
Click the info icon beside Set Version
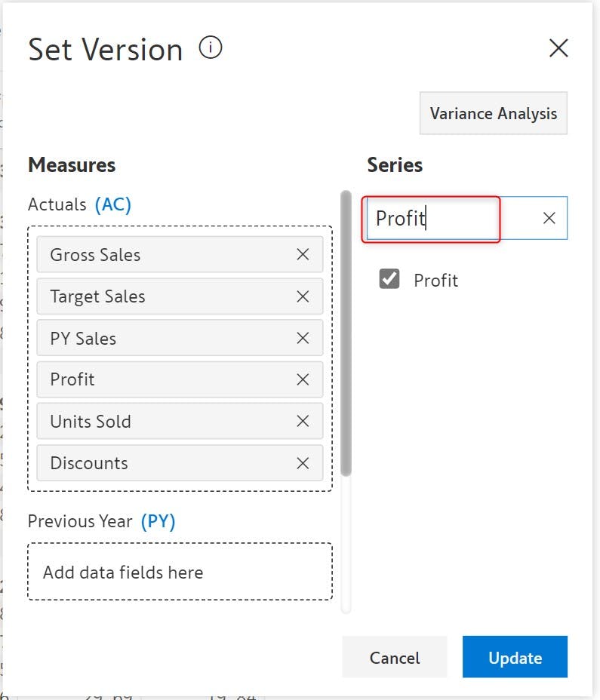(211, 48)
